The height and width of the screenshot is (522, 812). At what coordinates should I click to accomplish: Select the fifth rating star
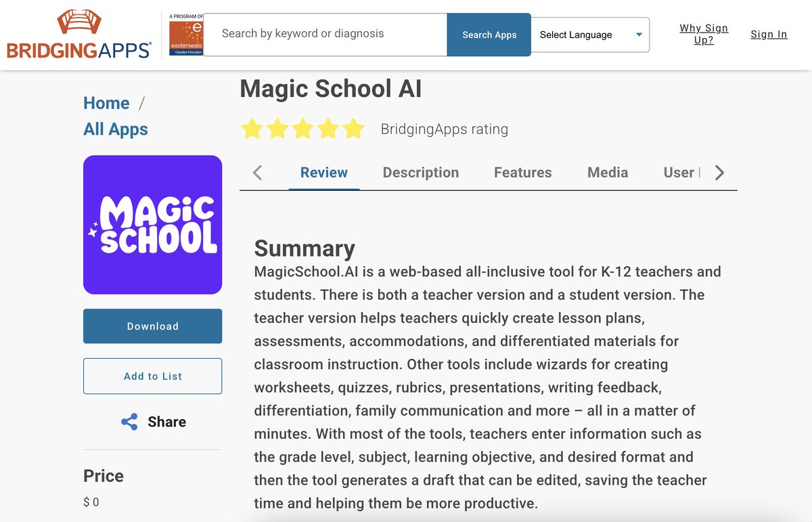(353, 129)
